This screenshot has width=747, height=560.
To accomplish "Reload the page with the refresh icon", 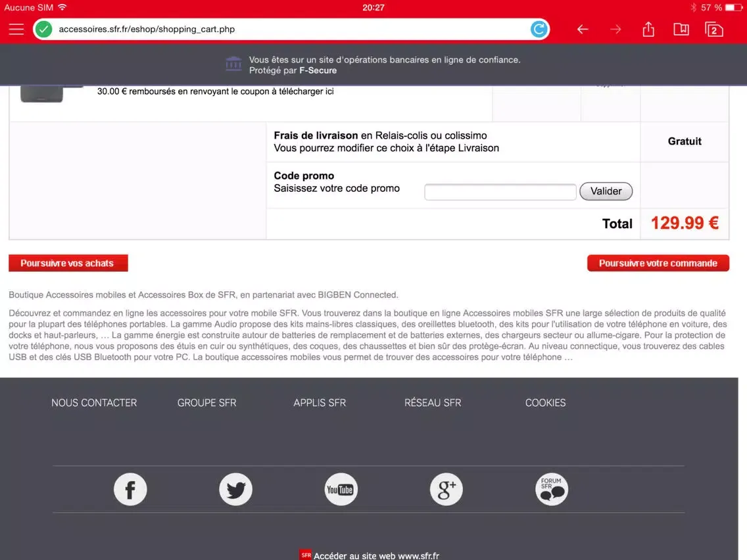I will [x=539, y=30].
